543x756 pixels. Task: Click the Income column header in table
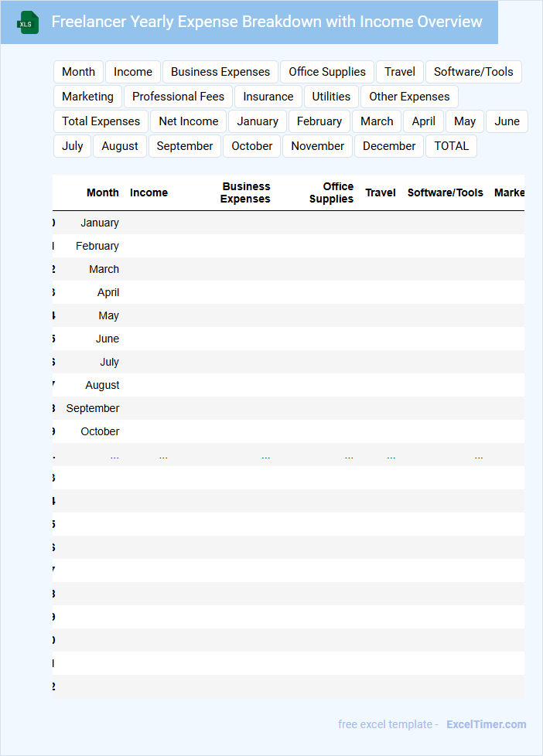click(149, 192)
